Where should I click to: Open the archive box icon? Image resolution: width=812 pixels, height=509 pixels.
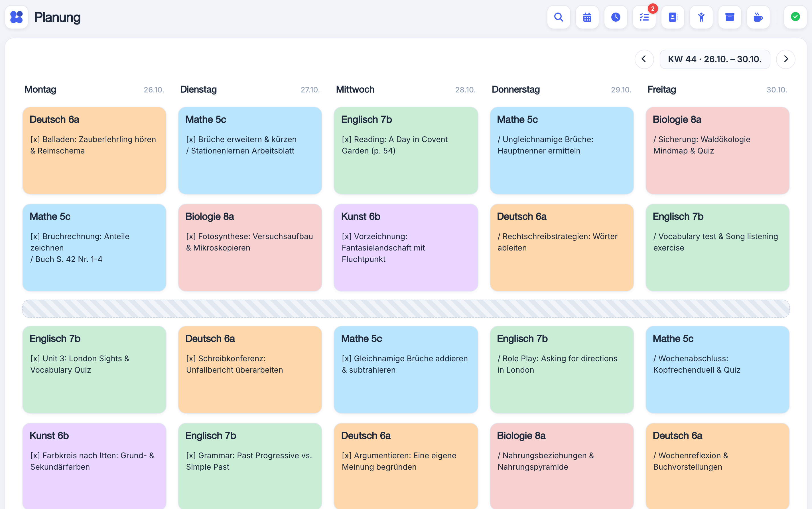[730, 17]
